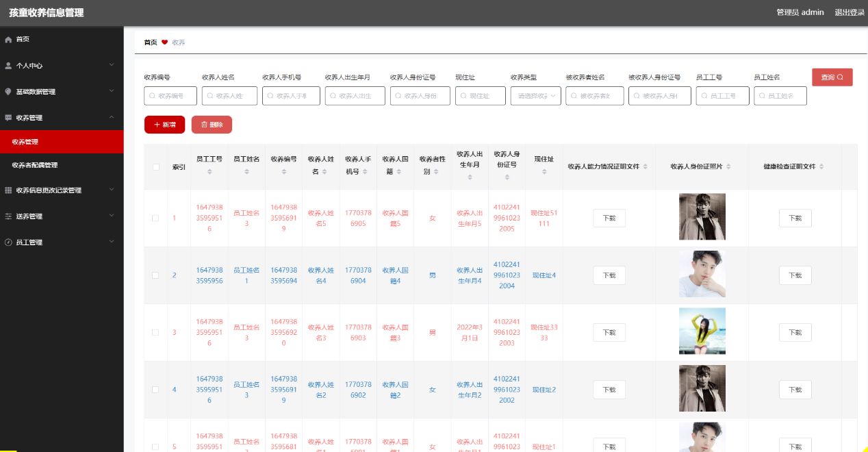The width and height of the screenshot is (868, 452).
Task: Download 健康检查证明文件 for row 2
Action: (x=795, y=275)
